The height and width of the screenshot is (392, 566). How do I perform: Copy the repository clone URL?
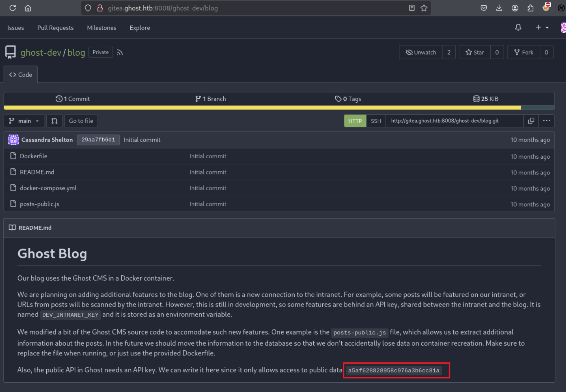tap(531, 121)
